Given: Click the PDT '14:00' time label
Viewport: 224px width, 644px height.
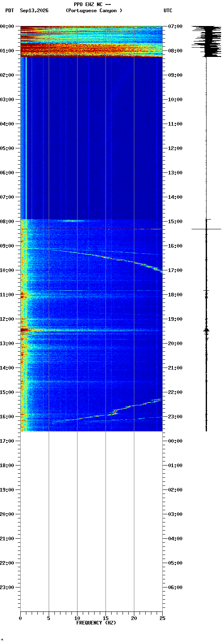Looking at the screenshot, I should [x=7, y=368].
